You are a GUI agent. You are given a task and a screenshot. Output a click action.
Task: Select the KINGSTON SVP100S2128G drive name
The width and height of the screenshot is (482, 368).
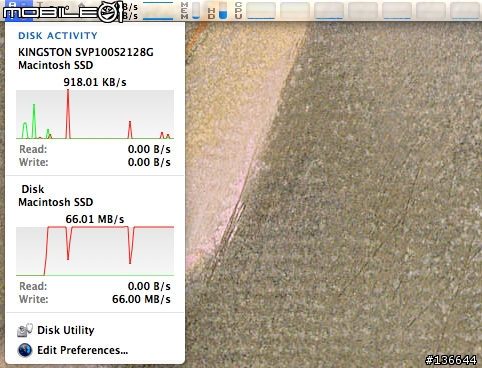pyautogui.click(x=86, y=52)
